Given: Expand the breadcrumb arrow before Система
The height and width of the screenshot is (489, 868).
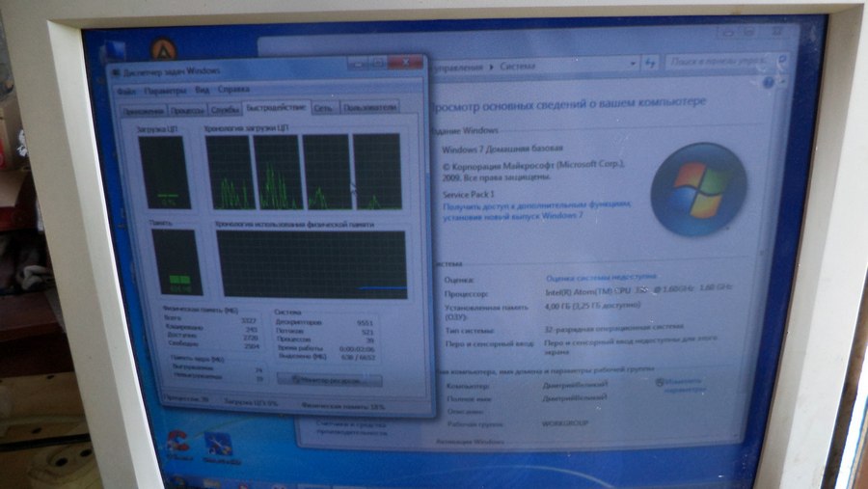Looking at the screenshot, I should [491, 67].
